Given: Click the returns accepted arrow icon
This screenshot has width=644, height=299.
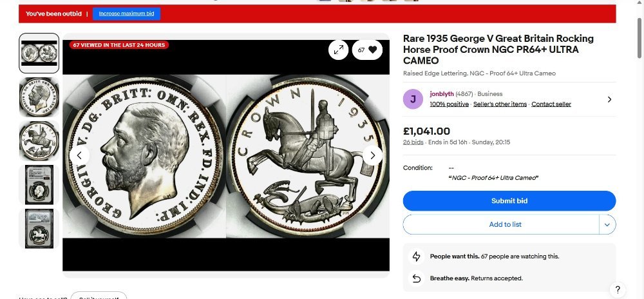Looking at the screenshot, I should coord(416,278).
